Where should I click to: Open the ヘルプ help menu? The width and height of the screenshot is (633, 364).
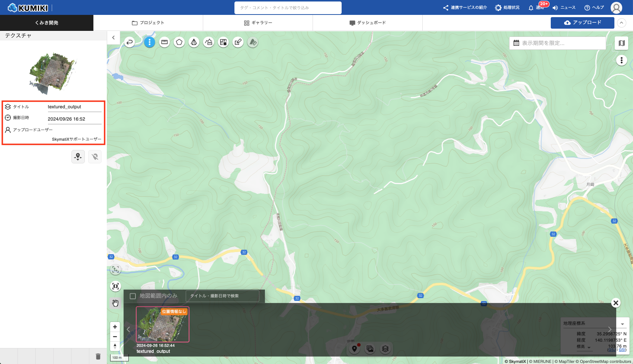(594, 7)
